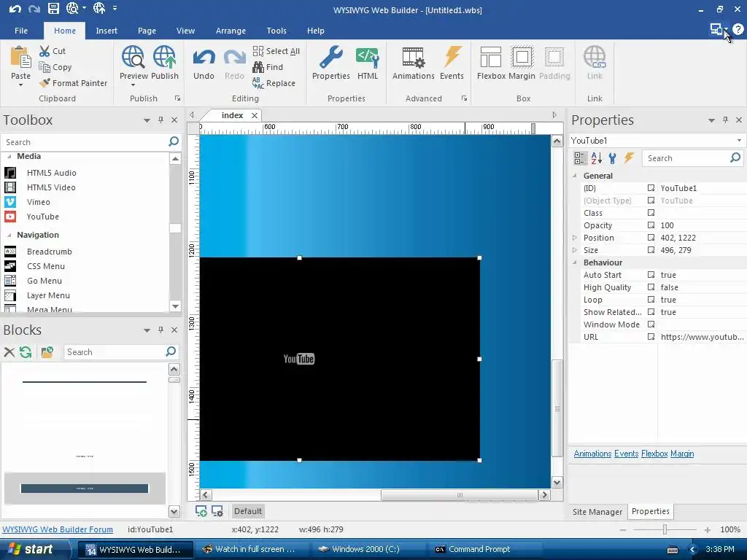Toggle the Auto Start property checkbox
The width and height of the screenshot is (747, 560).
(x=651, y=275)
